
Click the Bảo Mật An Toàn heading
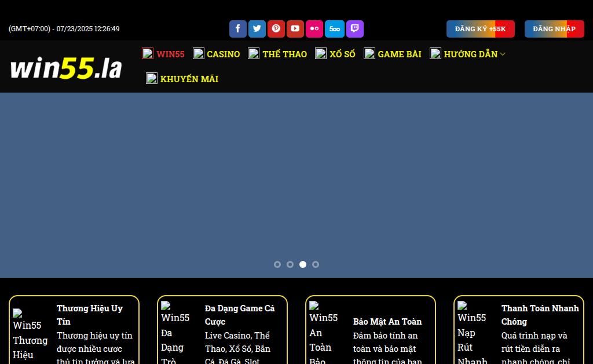(x=387, y=321)
